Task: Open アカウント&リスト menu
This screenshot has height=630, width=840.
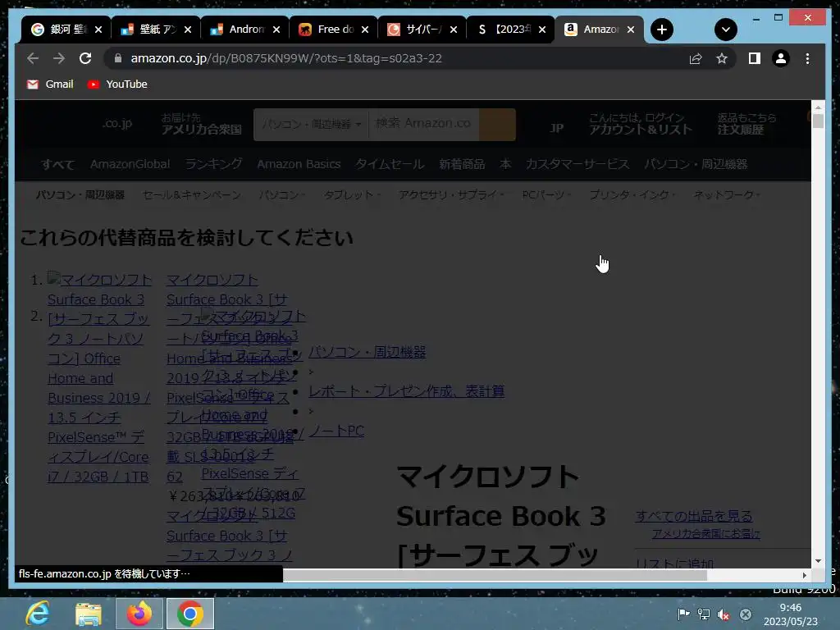Action: tap(641, 125)
